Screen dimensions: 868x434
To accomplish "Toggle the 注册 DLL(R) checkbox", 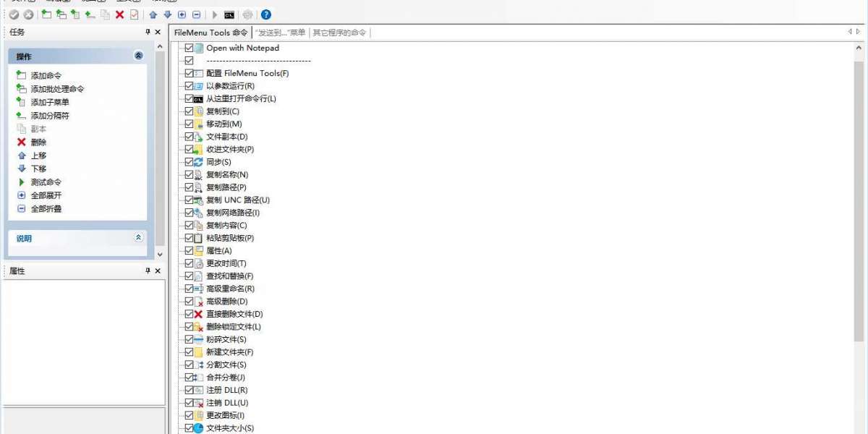I will 189,390.
